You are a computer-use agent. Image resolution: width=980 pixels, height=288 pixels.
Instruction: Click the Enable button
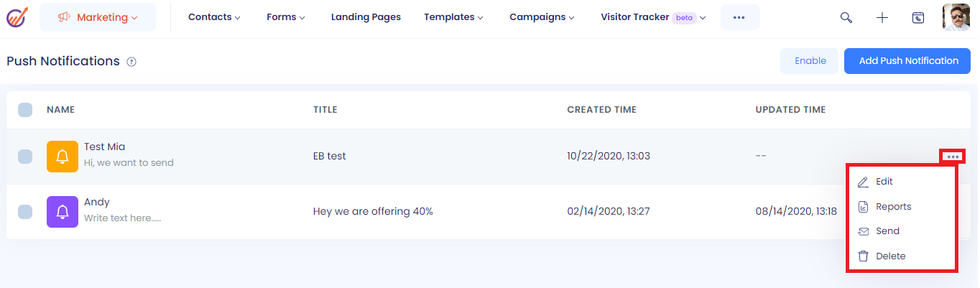click(x=810, y=61)
